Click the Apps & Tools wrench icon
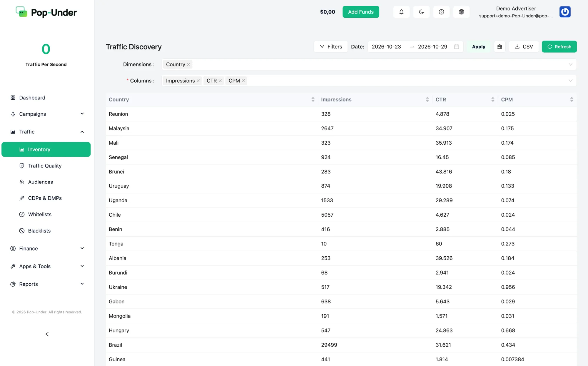Image resolution: width=588 pixels, height=366 pixels. [x=13, y=266]
